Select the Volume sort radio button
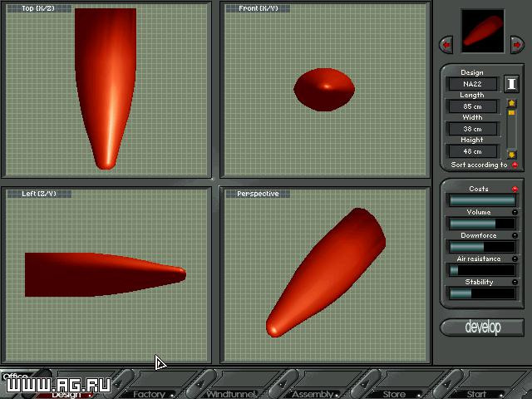 tap(515, 213)
